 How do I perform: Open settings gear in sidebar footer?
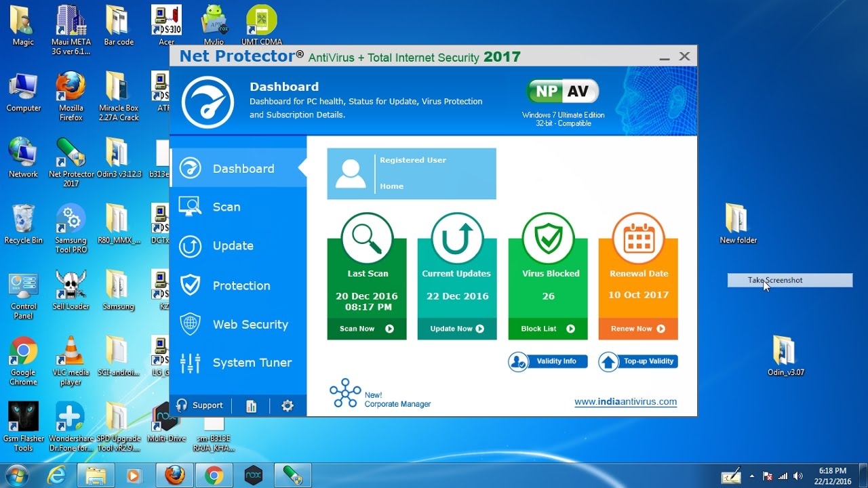288,406
